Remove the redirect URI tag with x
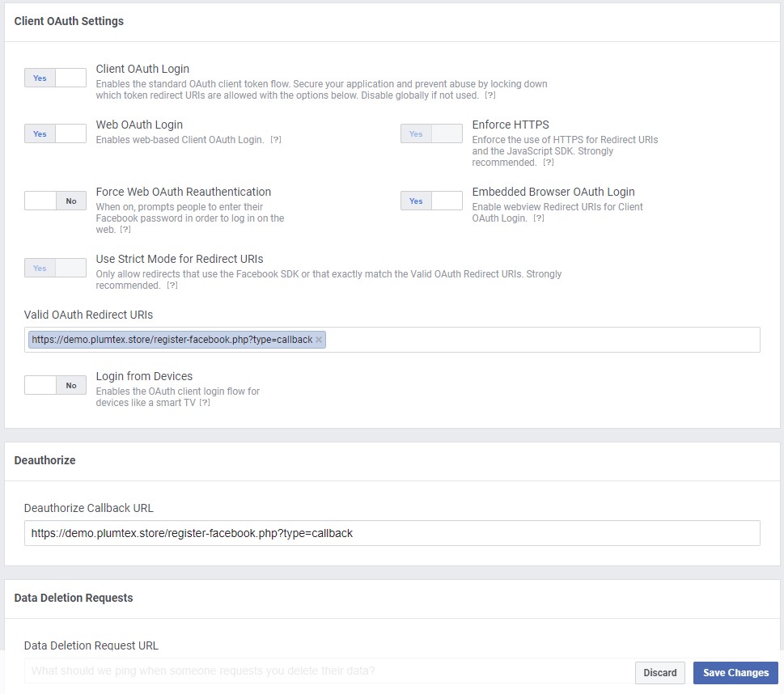The height and width of the screenshot is (694, 784). pyautogui.click(x=319, y=340)
